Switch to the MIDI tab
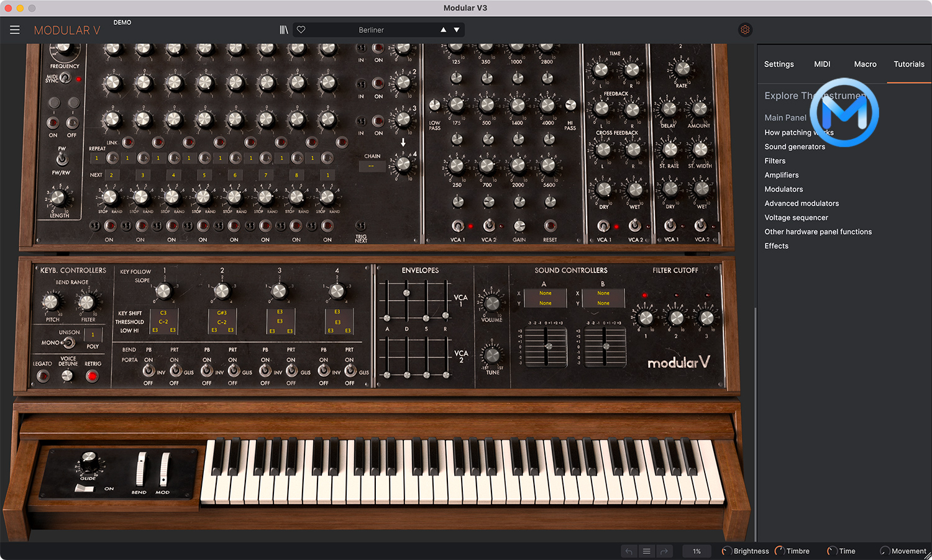 [822, 64]
